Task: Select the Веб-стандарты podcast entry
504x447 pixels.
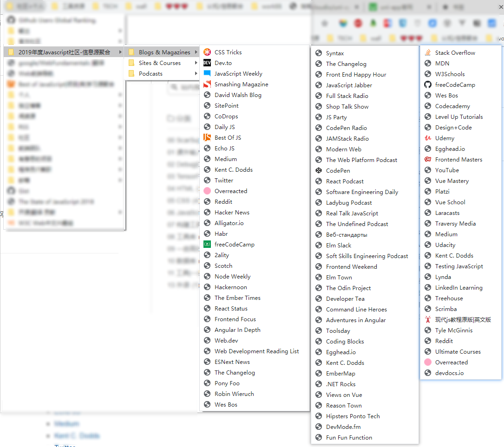Action: [365, 235]
